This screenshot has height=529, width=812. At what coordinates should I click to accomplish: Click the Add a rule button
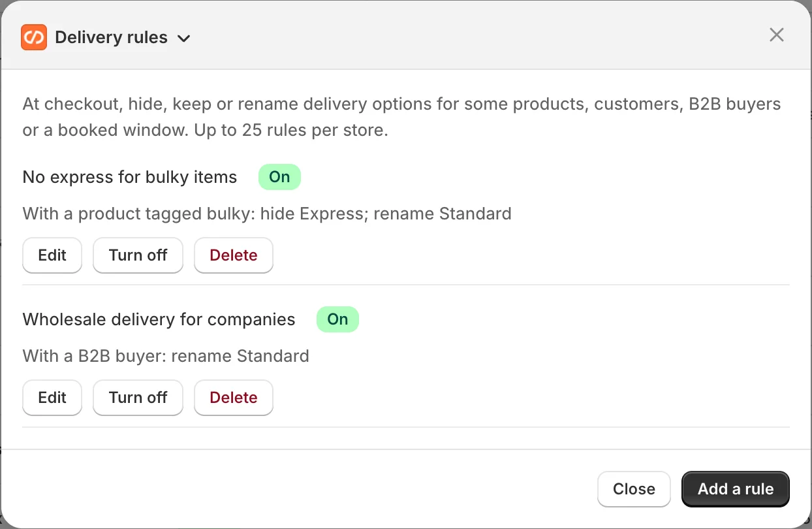tap(736, 489)
